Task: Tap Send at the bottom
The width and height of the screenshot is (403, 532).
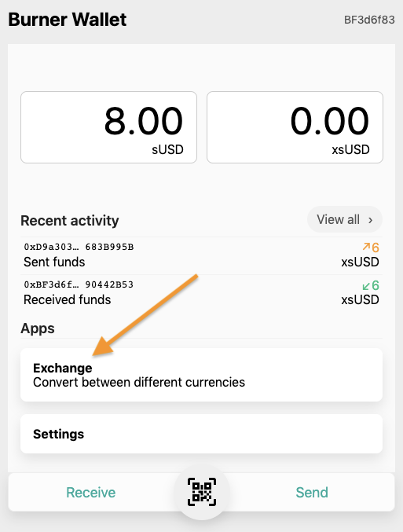Action: [312, 492]
